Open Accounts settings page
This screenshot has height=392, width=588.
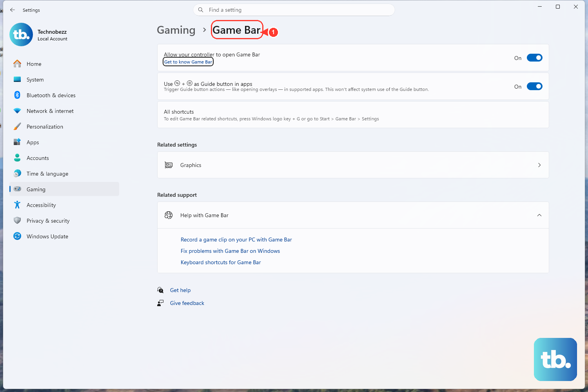[x=64, y=158]
